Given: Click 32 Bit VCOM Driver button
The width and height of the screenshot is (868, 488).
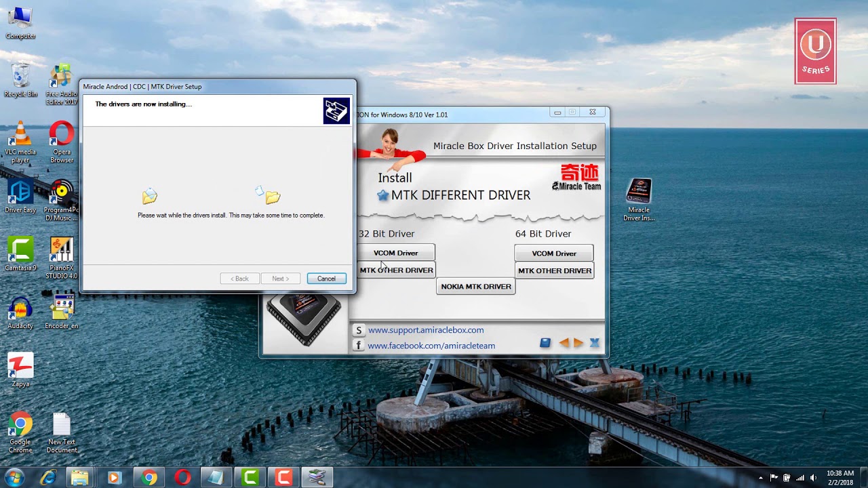Looking at the screenshot, I should click(x=396, y=253).
